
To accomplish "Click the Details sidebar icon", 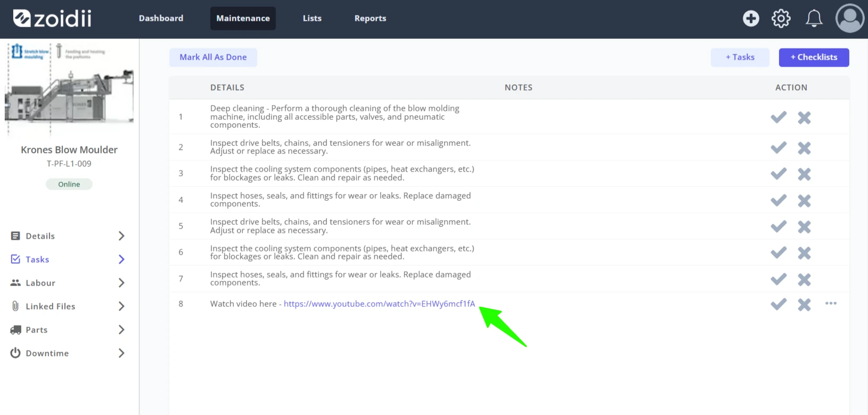I will pyautogui.click(x=15, y=236).
